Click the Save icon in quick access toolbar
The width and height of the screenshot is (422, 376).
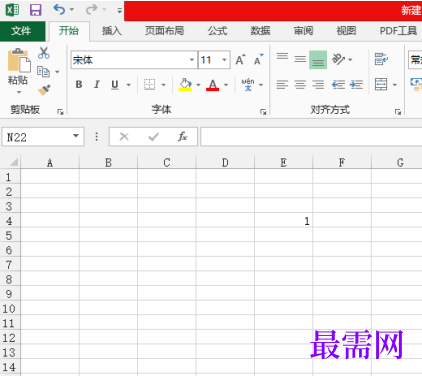(x=35, y=10)
